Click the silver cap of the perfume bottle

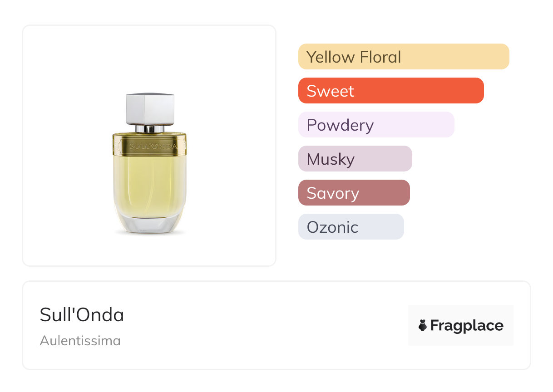pos(150,108)
